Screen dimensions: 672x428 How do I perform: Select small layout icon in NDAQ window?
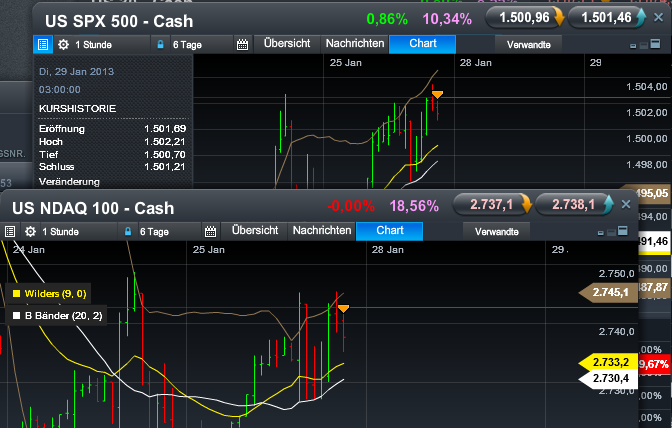coord(600,233)
